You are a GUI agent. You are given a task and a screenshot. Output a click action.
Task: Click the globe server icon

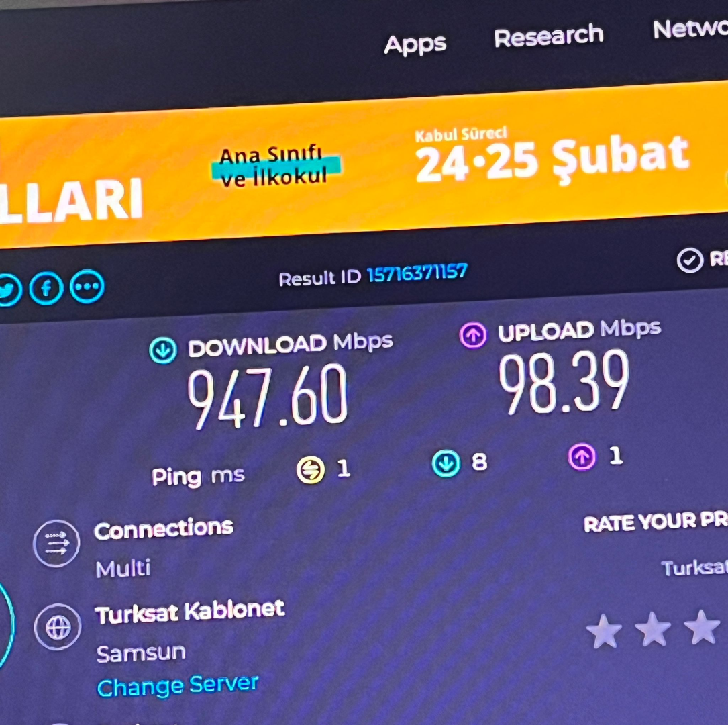click(x=58, y=627)
